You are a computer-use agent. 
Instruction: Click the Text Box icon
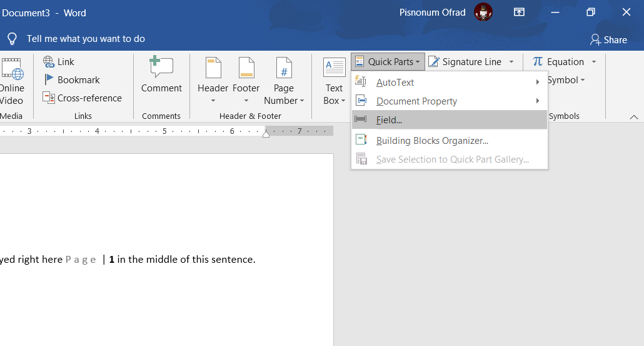335,68
